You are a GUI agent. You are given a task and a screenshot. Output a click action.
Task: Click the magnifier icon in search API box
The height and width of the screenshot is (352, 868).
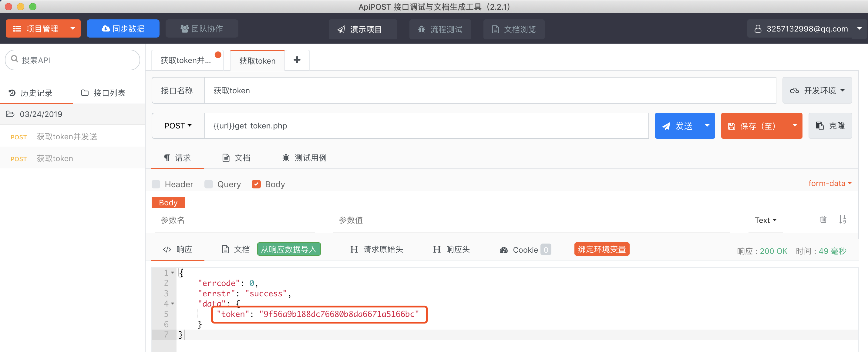(15, 59)
